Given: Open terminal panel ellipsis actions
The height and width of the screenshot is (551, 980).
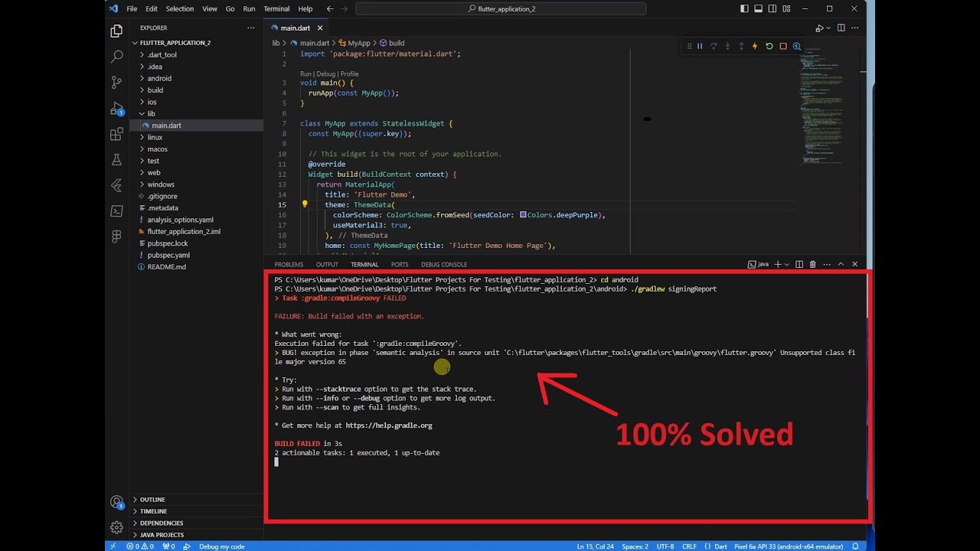Looking at the screenshot, I should [827, 264].
